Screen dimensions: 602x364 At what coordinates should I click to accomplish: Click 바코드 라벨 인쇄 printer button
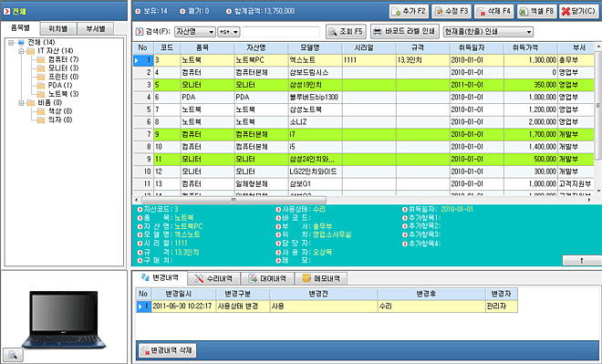[405, 32]
